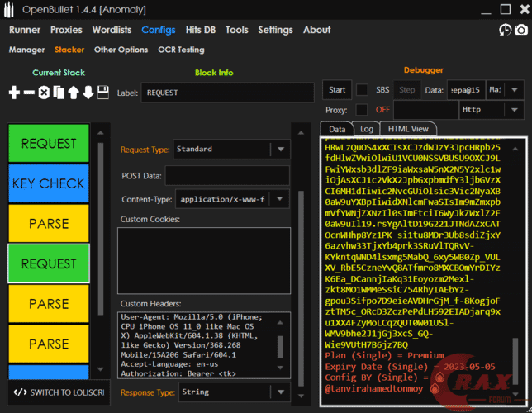
Task: Move selected block down with arrow
Action: click(x=88, y=93)
